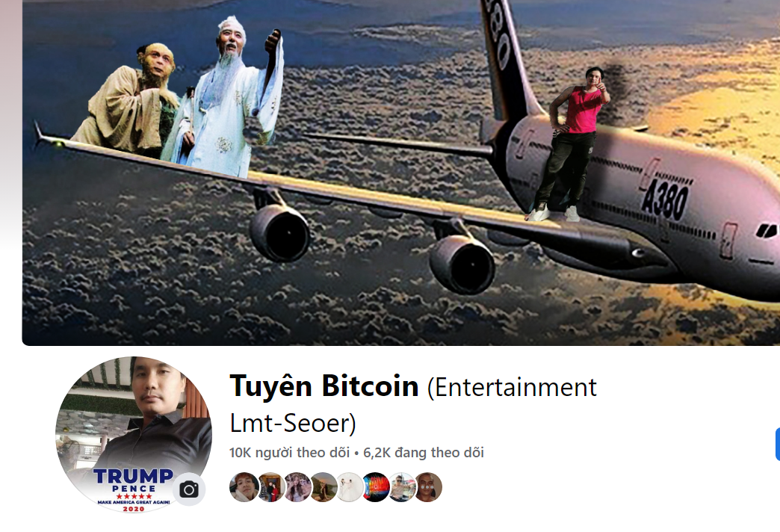Open the 6,2K đang theo dõi list

coord(424,452)
